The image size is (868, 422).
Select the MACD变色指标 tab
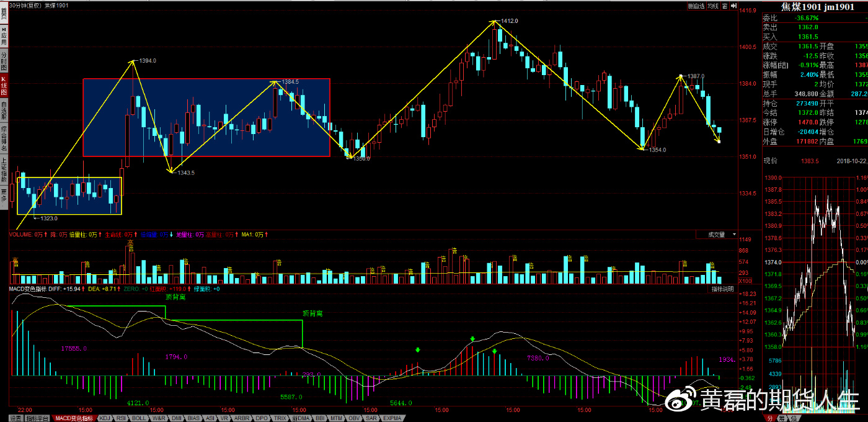75,418
